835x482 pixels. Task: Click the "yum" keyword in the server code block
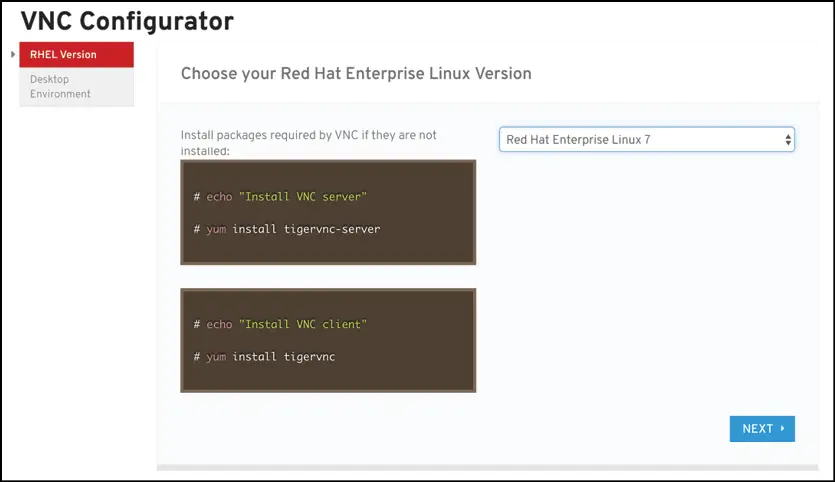tap(217, 229)
